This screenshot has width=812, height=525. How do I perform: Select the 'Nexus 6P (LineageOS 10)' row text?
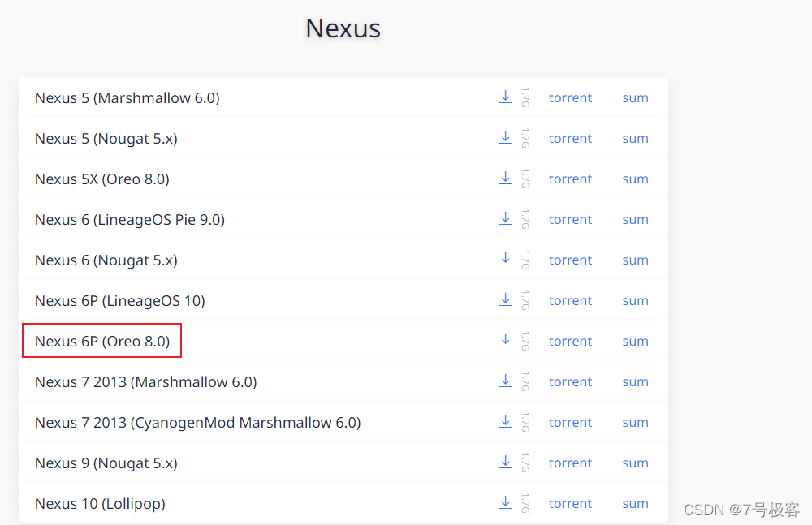tap(120, 301)
